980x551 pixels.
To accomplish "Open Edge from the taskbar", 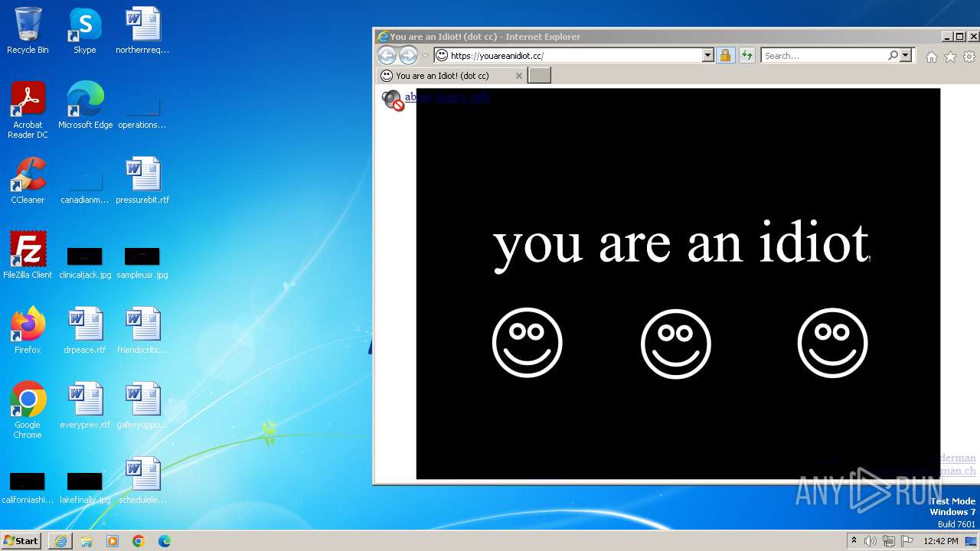I will 165,540.
